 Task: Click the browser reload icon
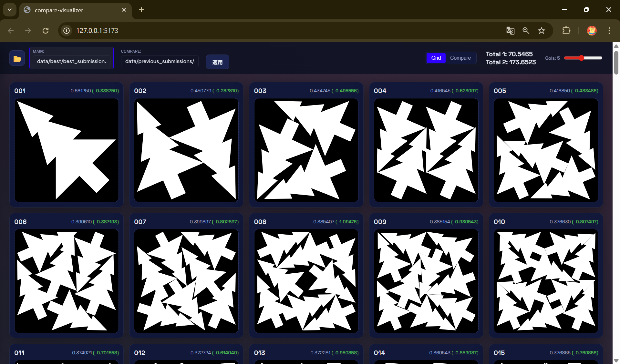[46, 31]
